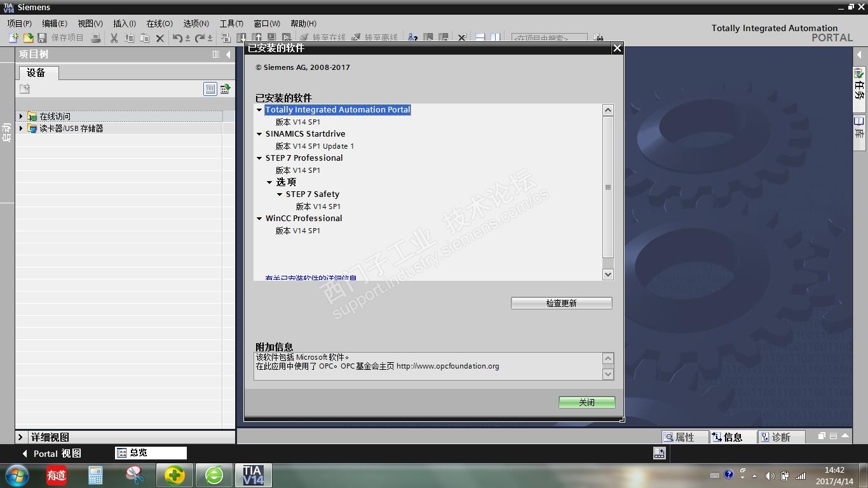Open the Snipping Tool taskbar icon
This screenshot has width=868, height=488.
[x=135, y=475]
